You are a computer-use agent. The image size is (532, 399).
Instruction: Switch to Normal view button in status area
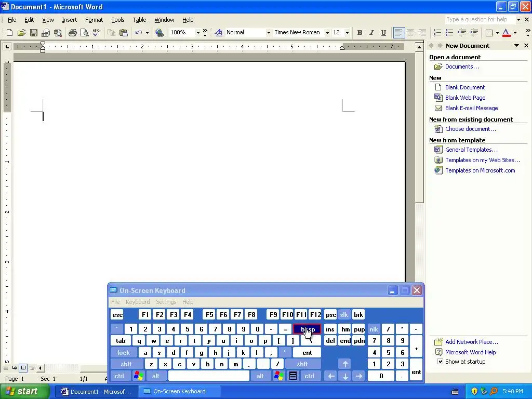[x=5, y=368]
